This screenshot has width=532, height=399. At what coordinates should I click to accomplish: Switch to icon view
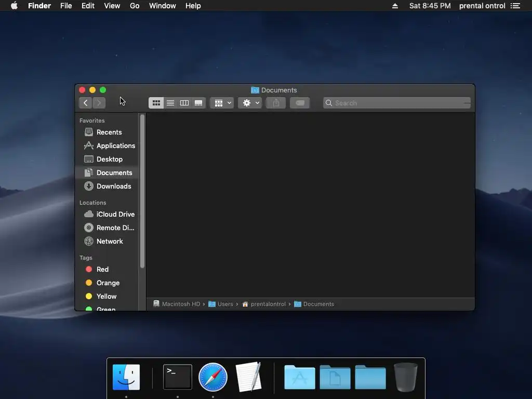156,103
